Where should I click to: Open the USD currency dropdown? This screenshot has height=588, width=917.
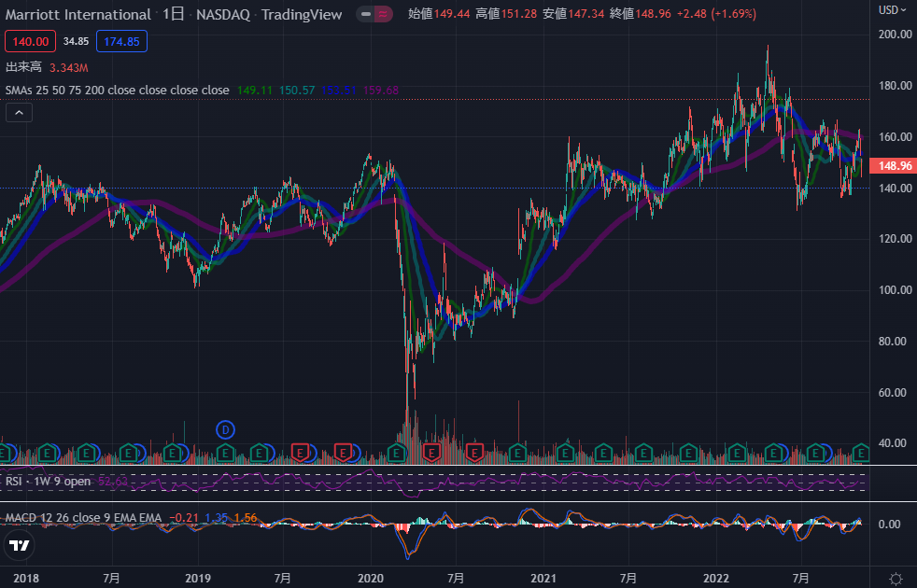pos(892,10)
